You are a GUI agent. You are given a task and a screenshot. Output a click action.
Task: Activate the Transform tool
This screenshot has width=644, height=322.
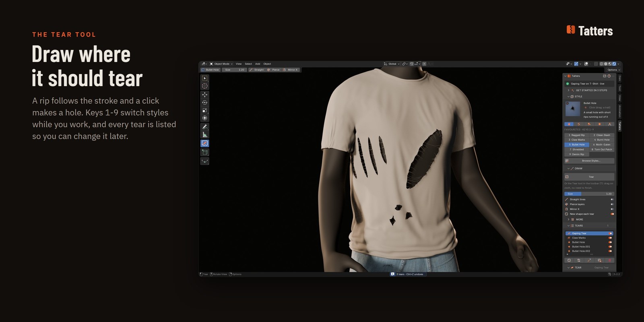coord(205,118)
